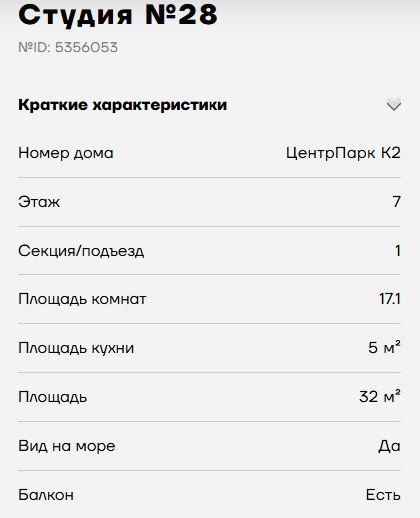The height and width of the screenshot is (518, 420).
Task: Click the Балкон row label
Action: point(46,495)
